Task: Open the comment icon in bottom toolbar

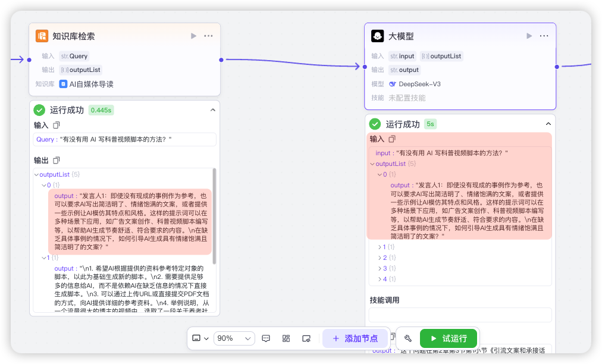Action: click(266, 338)
